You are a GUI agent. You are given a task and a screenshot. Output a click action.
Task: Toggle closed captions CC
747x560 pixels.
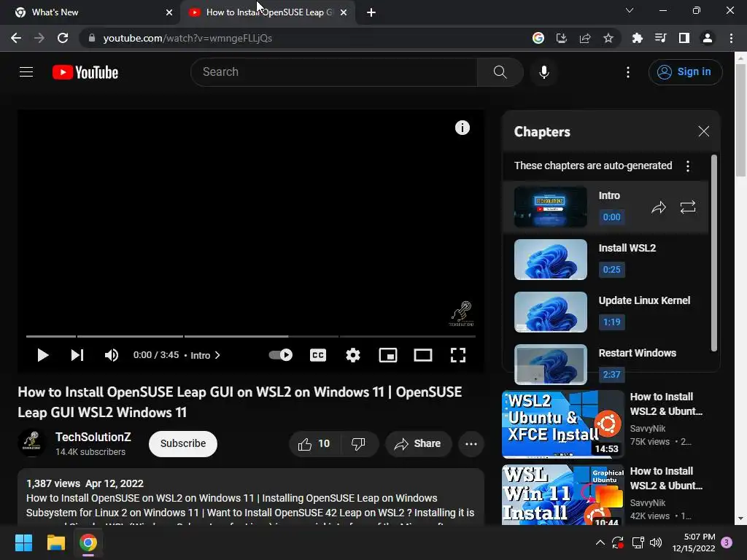pos(318,355)
